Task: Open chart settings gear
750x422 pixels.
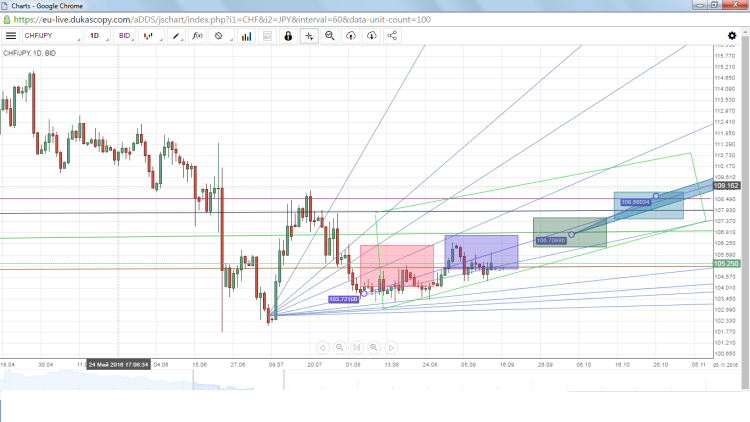Action: point(732,35)
